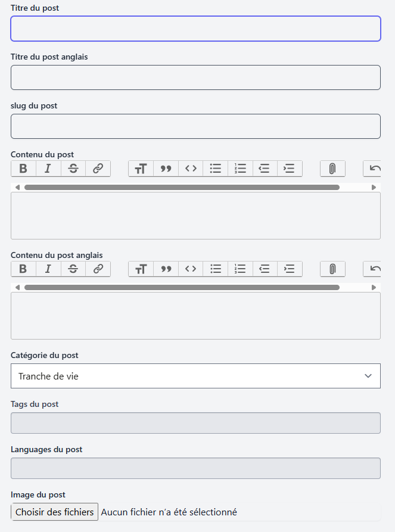This screenshot has height=532, width=395.
Task: Add numbered list in Contenu du post anglais
Action: (241, 269)
